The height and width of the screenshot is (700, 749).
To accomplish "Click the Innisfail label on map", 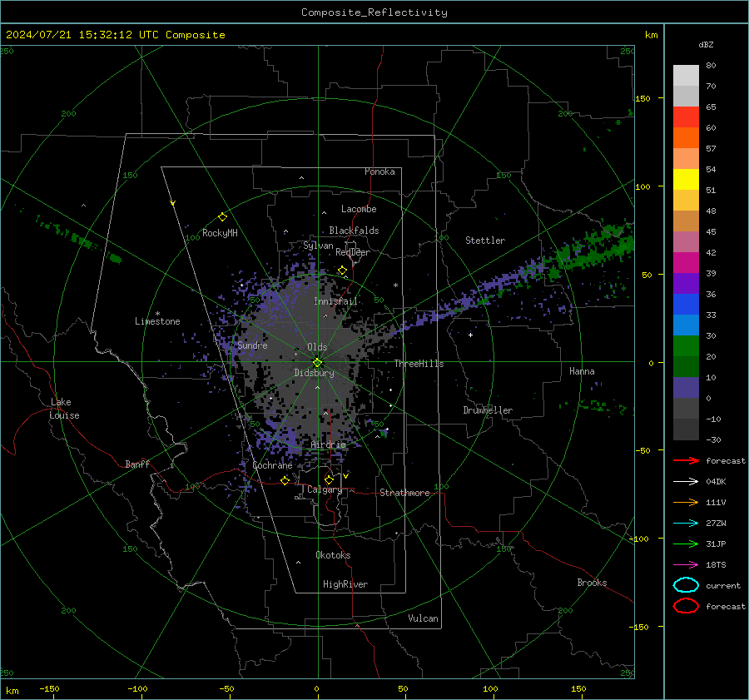I will pos(336,301).
